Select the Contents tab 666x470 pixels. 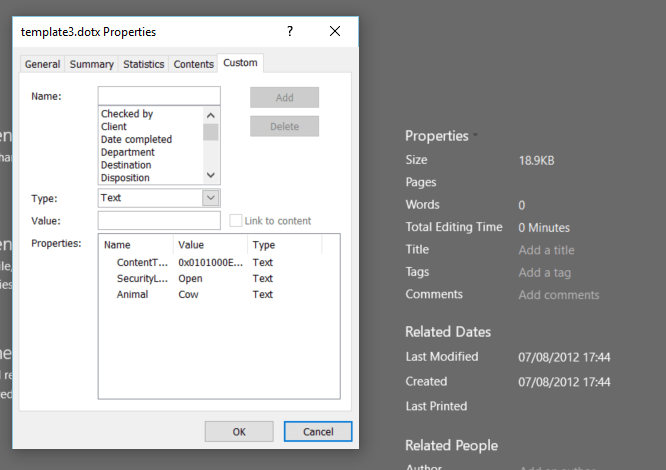[x=193, y=64]
